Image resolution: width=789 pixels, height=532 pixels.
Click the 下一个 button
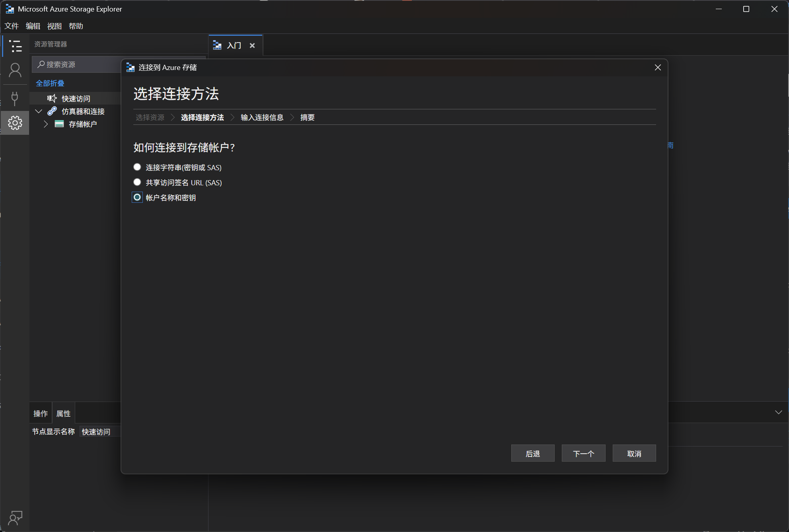click(x=583, y=453)
